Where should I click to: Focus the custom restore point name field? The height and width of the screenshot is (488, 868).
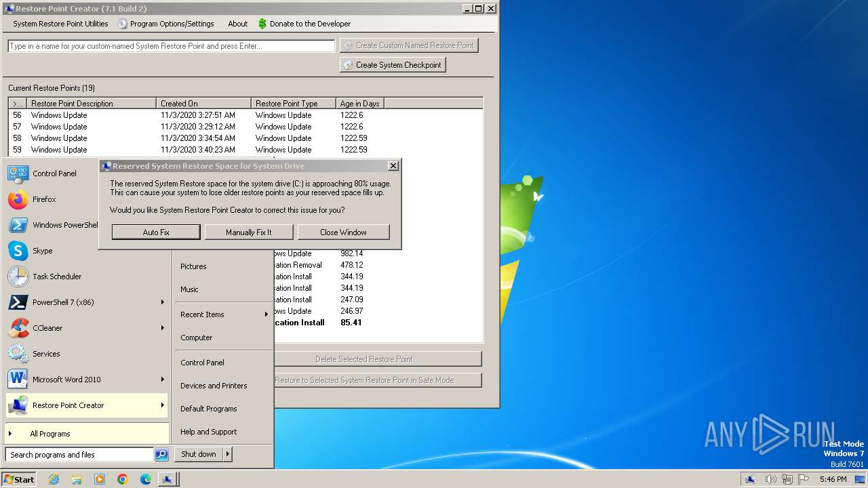coord(172,46)
